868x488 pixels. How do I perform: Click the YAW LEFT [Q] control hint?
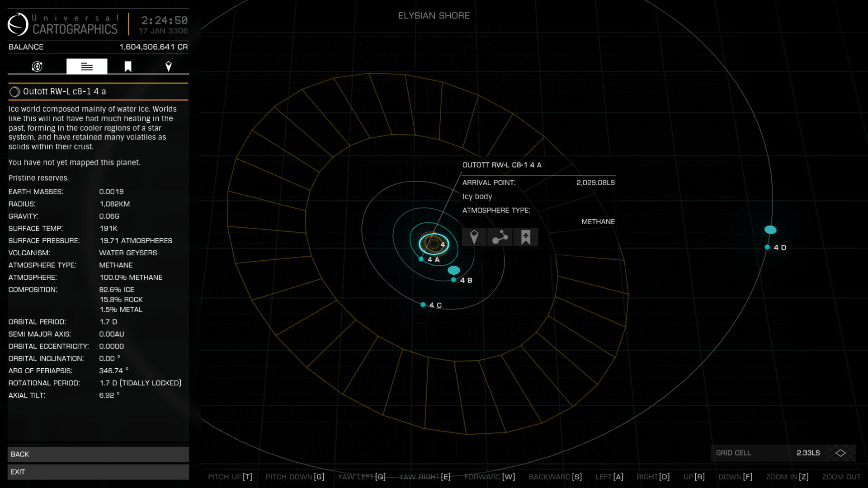coord(362,477)
